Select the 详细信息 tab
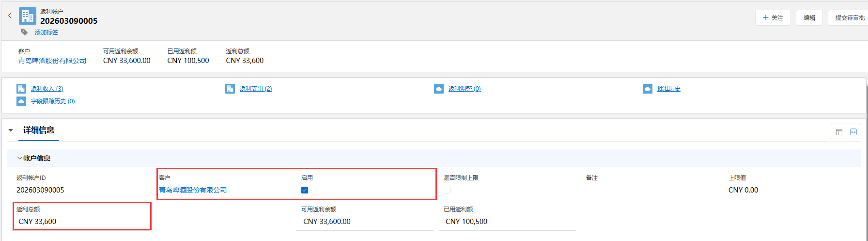The image size is (868, 241). (39, 130)
